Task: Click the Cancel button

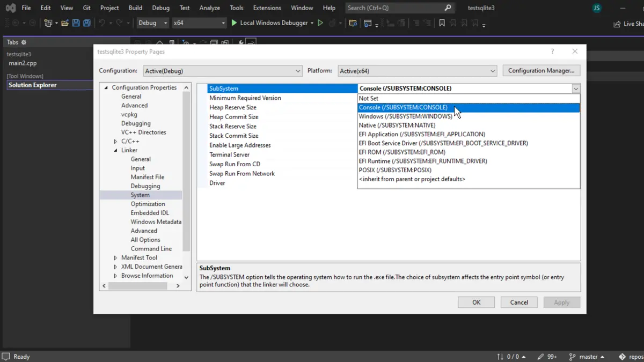Action: [519, 302]
